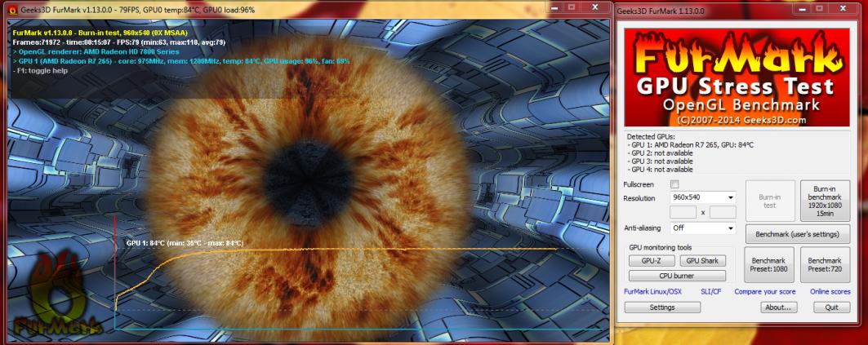The width and height of the screenshot is (868, 345).
Task: Click the custom resolution width field
Action: click(683, 212)
